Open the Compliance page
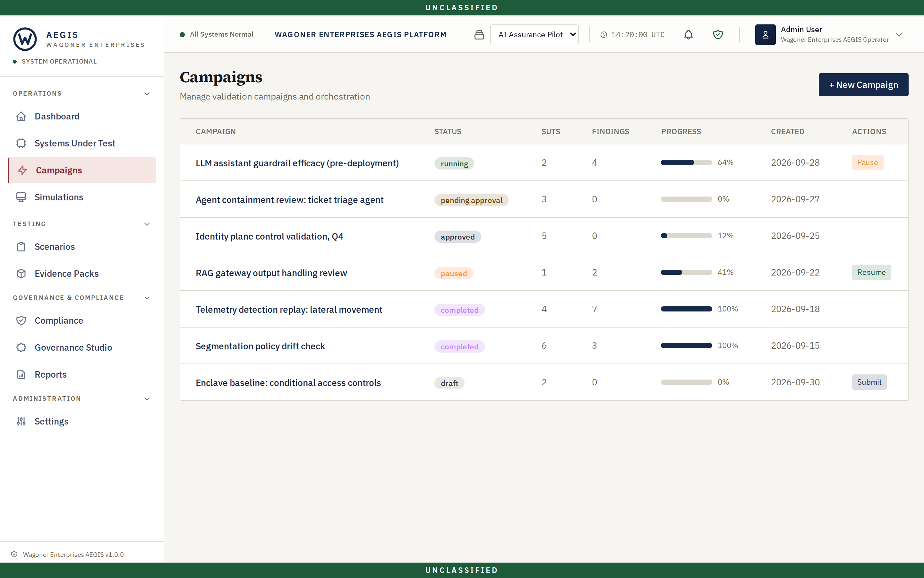This screenshot has height=578, width=924. pyautogui.click(x=82, y=320)
